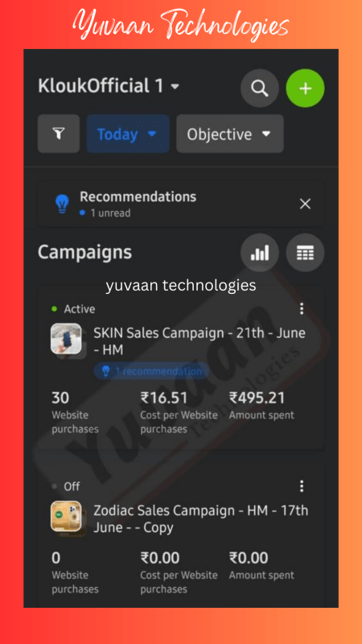This screenshot has height=644, width=362.
Task: Select the SKIN campaign thumbnail
Action: click(66, 339)
